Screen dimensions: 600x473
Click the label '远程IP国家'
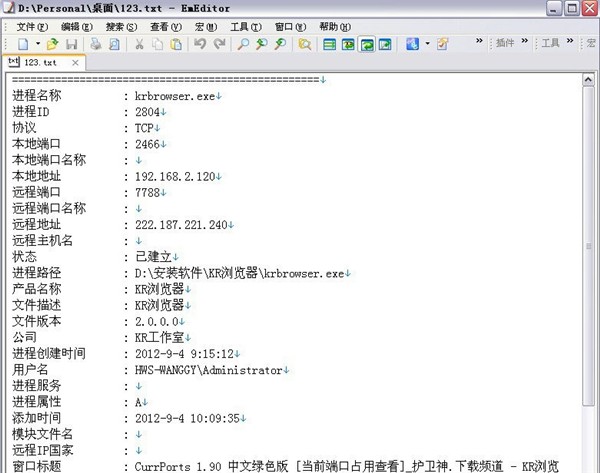pyautogui.click(x=42, y=450)
